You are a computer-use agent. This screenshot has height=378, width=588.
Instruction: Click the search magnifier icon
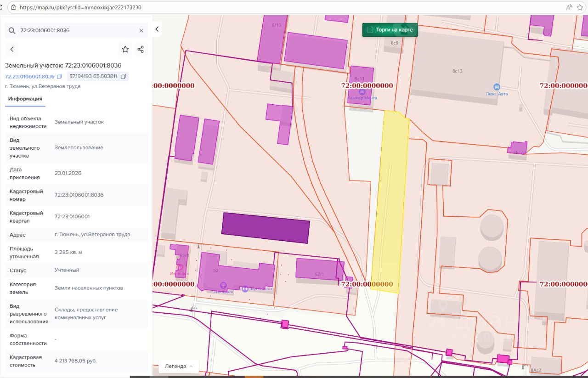click(12, 31)
